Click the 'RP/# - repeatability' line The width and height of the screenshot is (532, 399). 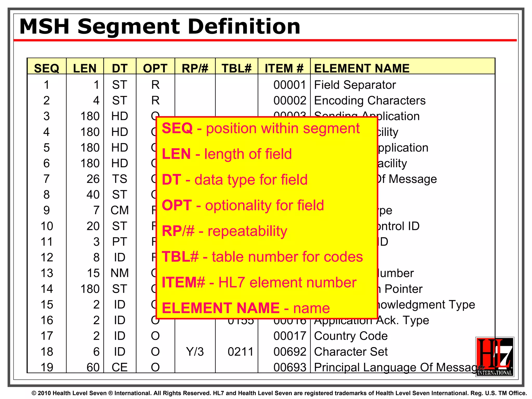(224, 231)
